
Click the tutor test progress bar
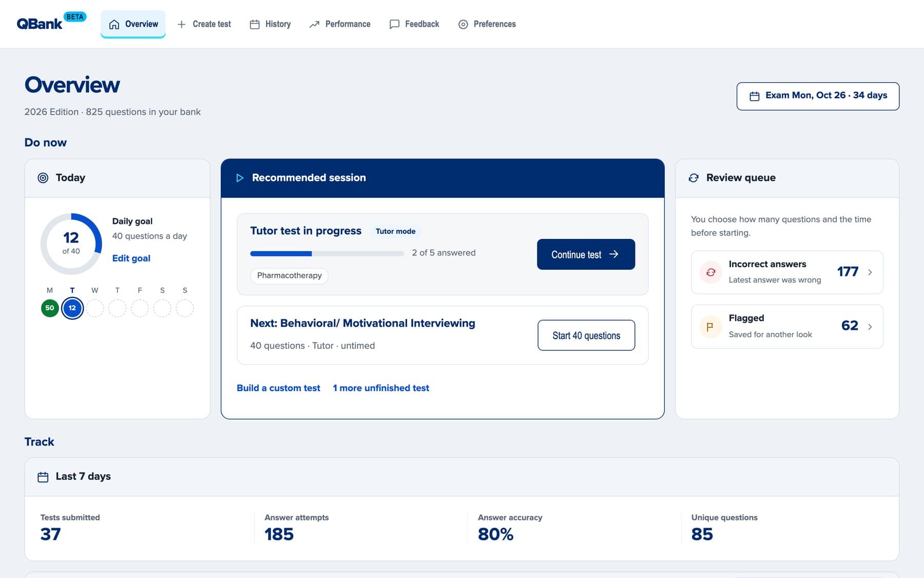[327, 253]
